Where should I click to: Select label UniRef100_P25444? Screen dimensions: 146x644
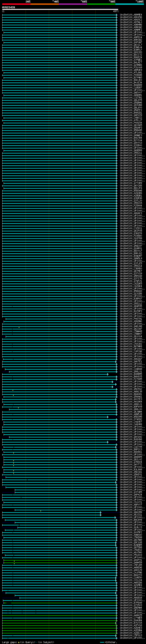click(131, 206)
